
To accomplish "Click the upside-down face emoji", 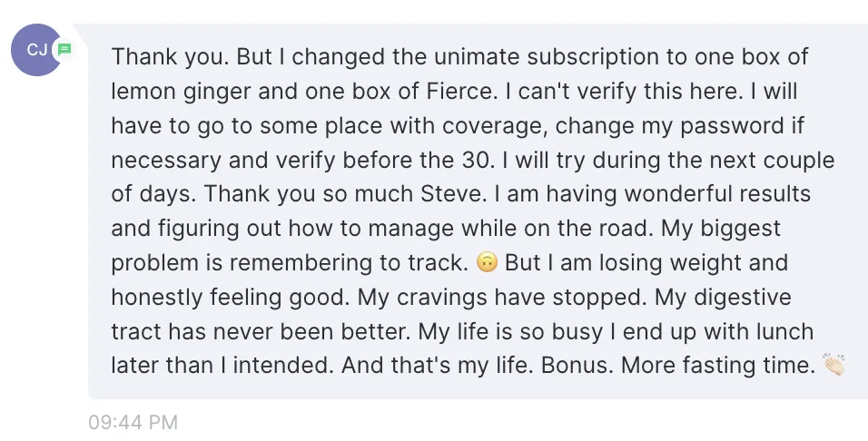I will point(487,262).
